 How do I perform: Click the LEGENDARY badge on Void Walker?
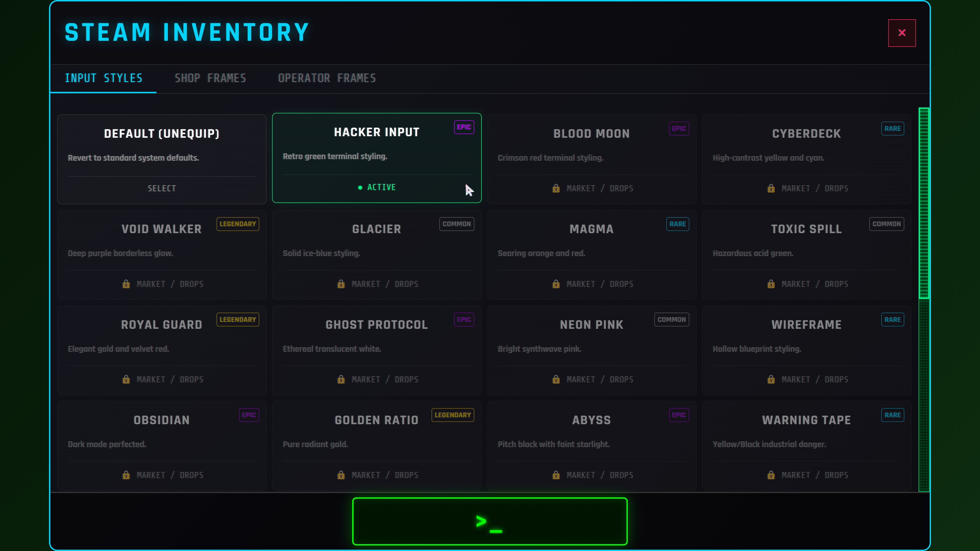click(238, 224)
